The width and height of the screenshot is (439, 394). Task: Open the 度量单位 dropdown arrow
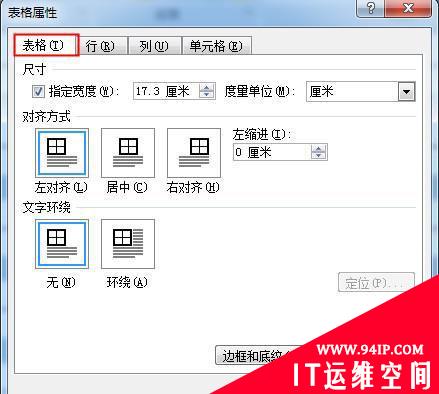[406, 91]
